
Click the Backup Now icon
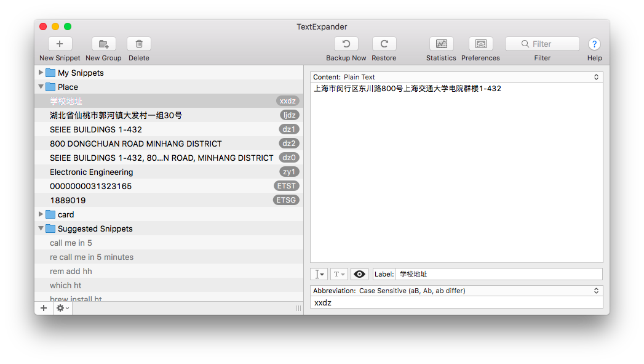pyautogui.click(x=346, y=44)
